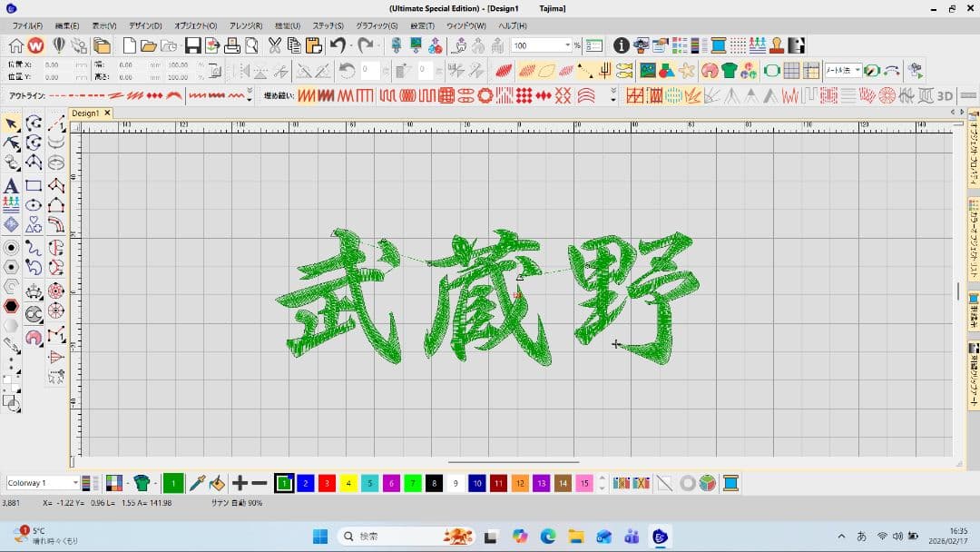
Task: Toggle the grid display icon
Action: pos(793,71)
